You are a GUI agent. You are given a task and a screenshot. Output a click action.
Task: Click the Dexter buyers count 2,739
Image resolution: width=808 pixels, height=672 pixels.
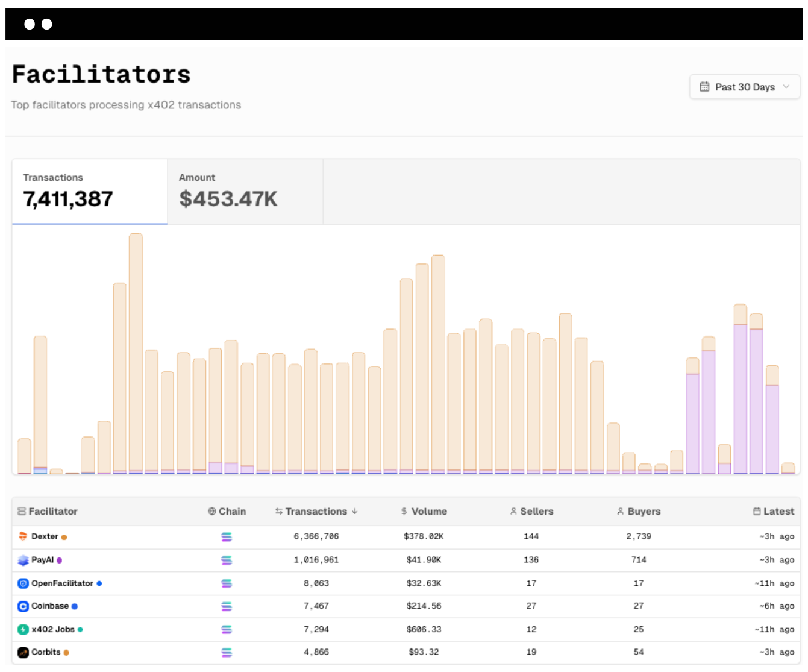click(x=639, y=536)
